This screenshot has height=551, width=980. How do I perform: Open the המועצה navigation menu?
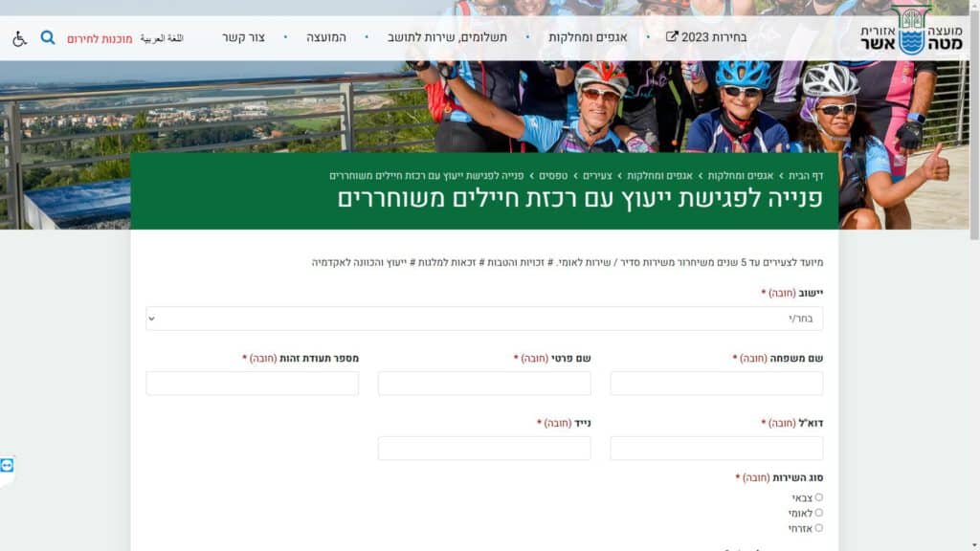tap(326, 37)
